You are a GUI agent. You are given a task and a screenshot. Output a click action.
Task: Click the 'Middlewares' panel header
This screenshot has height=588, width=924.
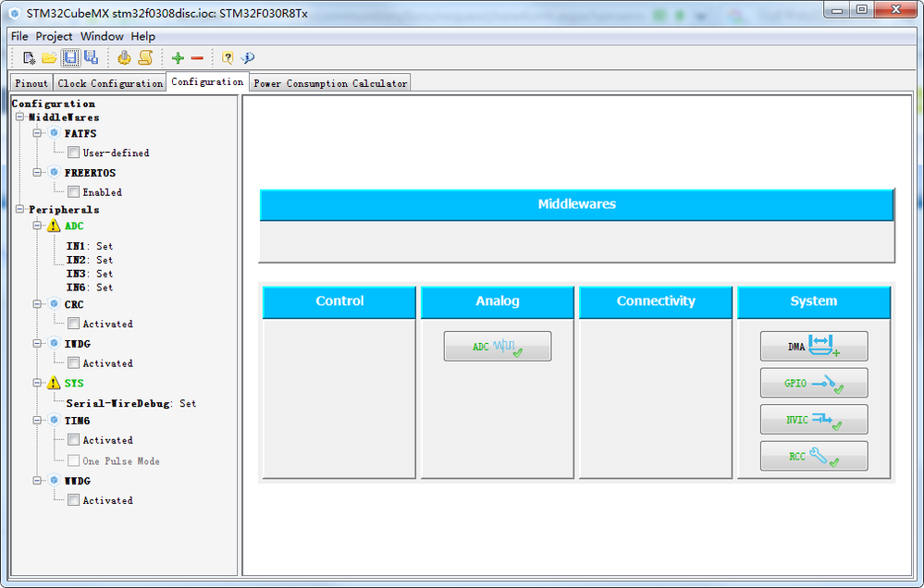pyautogui.click(x=576, y=204)
